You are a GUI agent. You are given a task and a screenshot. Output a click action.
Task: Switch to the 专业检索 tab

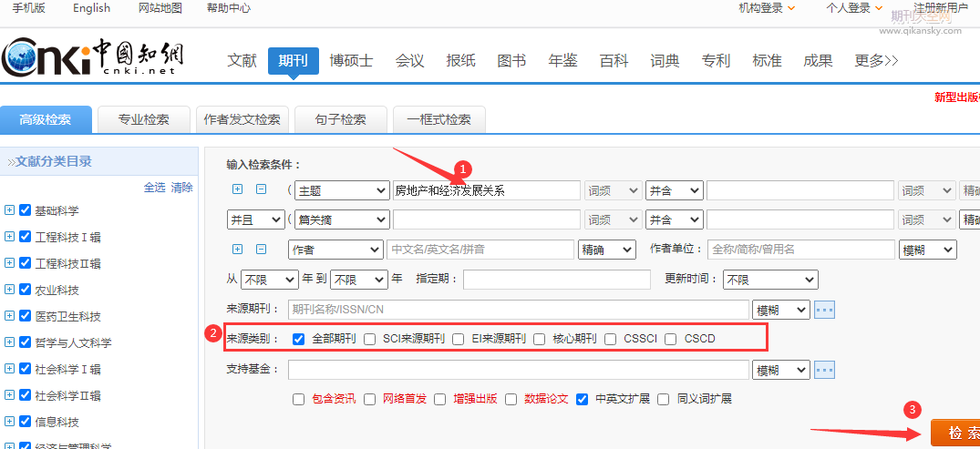(143, 119)
